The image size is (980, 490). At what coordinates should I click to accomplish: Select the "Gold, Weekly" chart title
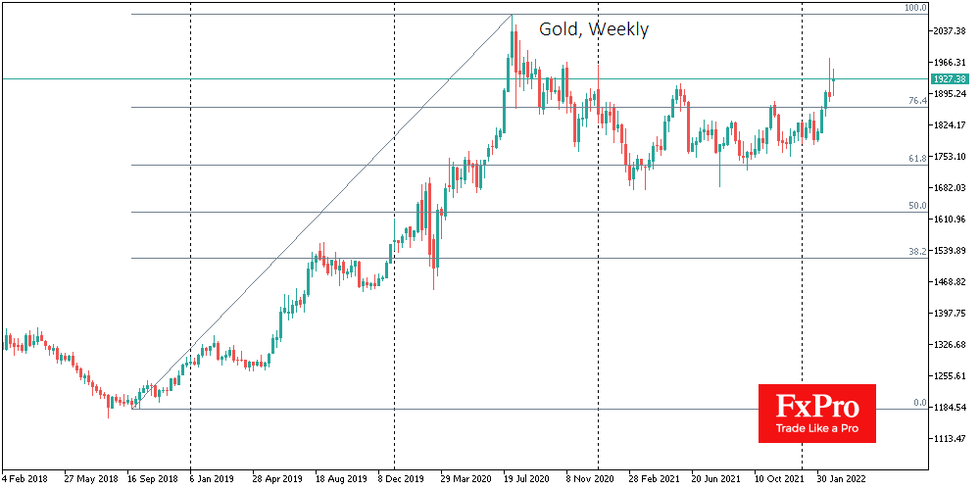593,29
